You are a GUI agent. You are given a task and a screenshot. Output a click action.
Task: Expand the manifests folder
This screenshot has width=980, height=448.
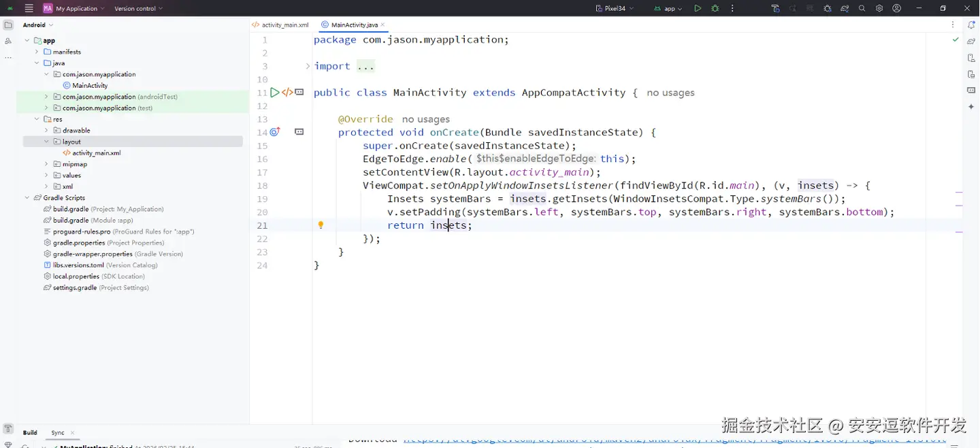coord(37,52)
